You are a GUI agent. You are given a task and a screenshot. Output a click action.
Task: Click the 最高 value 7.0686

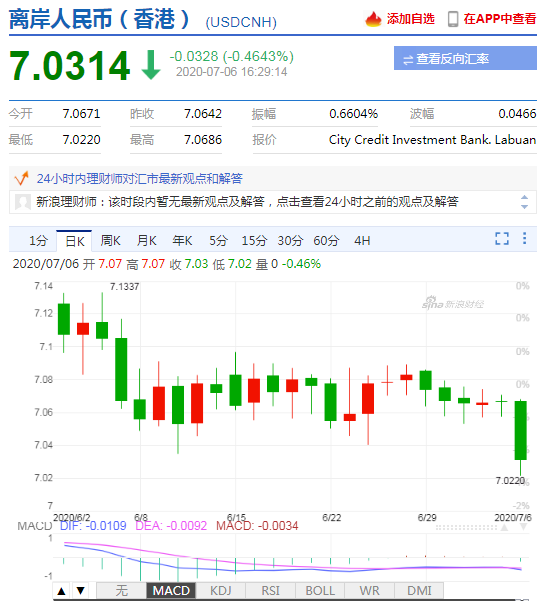point(203,140)
